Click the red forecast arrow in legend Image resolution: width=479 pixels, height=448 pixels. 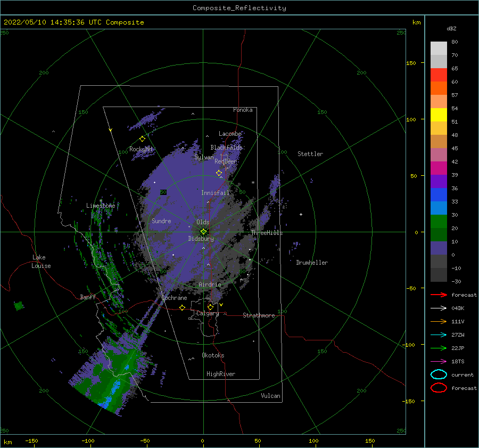point(439,295)
